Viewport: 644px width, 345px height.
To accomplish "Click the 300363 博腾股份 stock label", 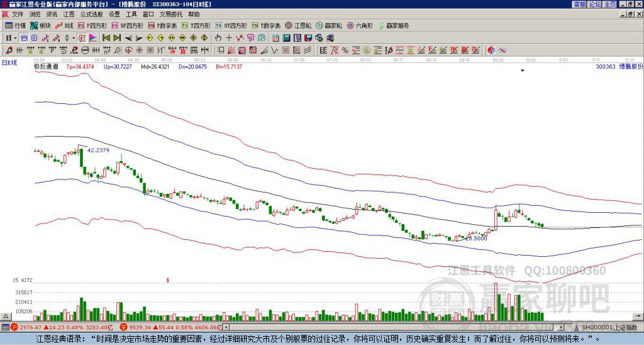I will 619,66.
